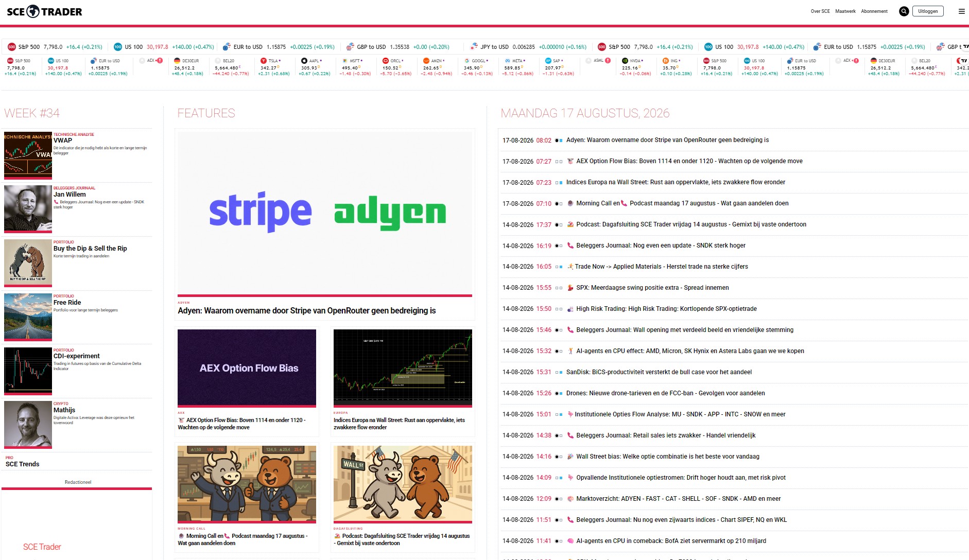This screenshot has height=560, width=969.
Task: Open the Jan Willem Beleggers Journaal link
Action: click(70, 195)
